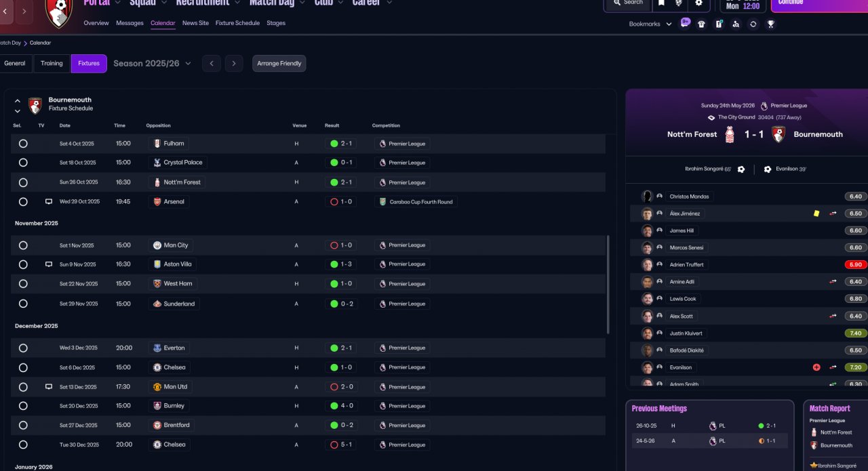
Task: Click Lewis Cook's grey 6.80 rating badge
Action: 856,299
